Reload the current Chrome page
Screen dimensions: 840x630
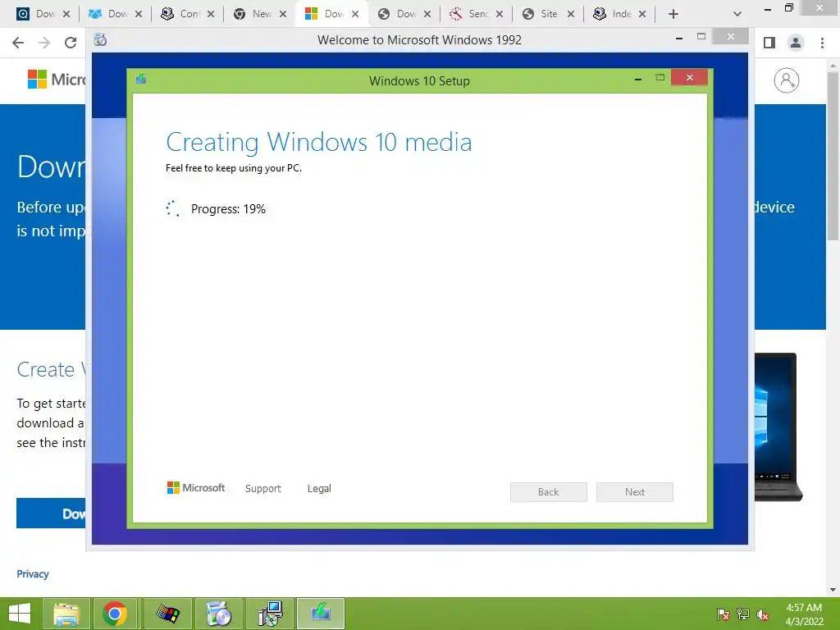[71, 43]
